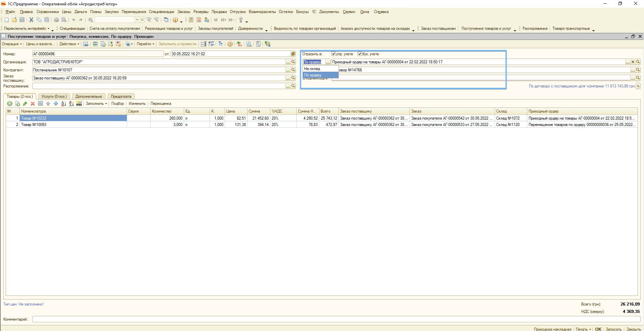Toggle the 'бух. учете' checkbox
Viewport: 644px width, 331px height.
tap(360, 54)
